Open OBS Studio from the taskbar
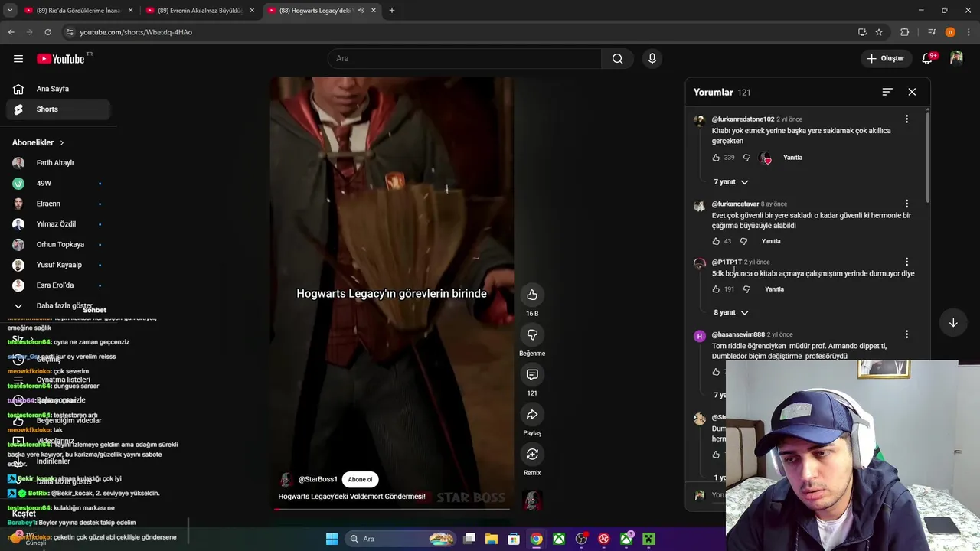Image resolution: width=980 pixels, height=551 pixels. click(581, 539)
